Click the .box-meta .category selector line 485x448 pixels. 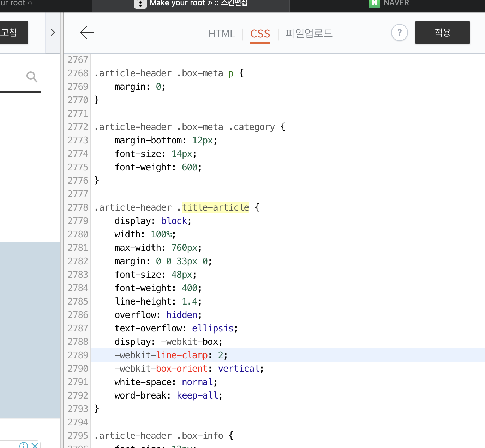pos(190,127)
